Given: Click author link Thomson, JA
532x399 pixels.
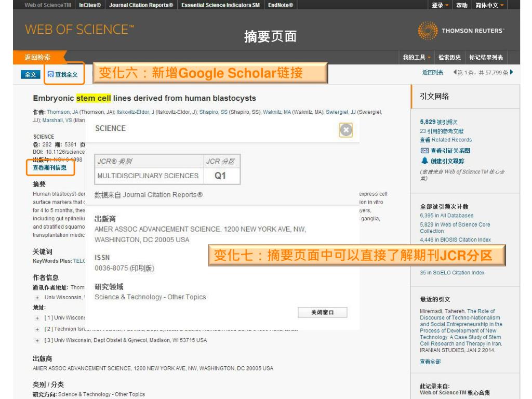Looking at the screenshot, I should pos(62,112).
